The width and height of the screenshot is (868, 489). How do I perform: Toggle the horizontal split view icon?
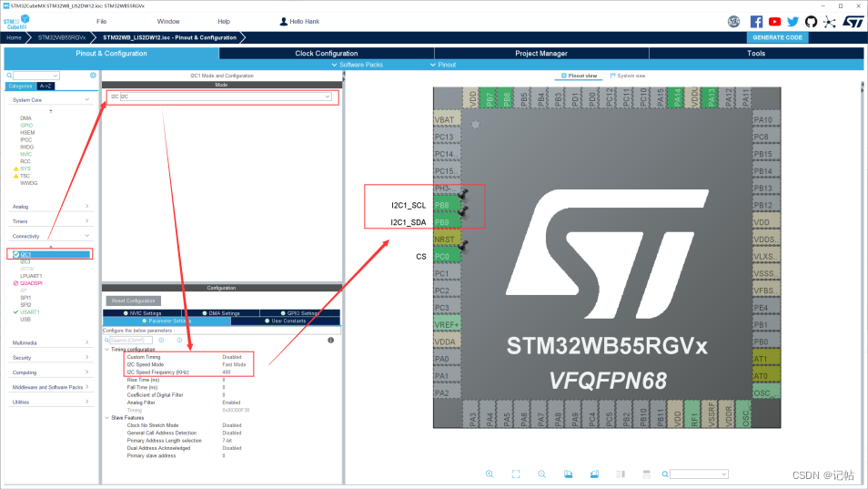pos(647,474)
